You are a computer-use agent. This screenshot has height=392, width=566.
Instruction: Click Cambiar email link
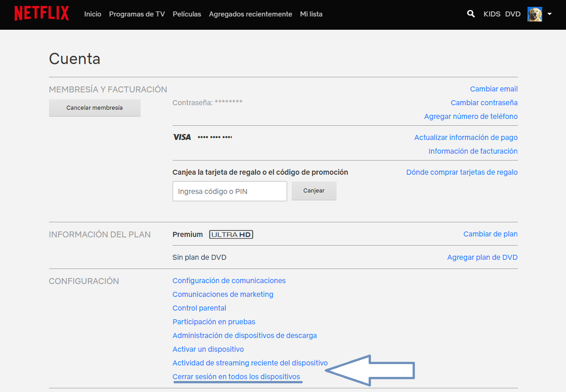pyautogui.click(x=494, y=89)
